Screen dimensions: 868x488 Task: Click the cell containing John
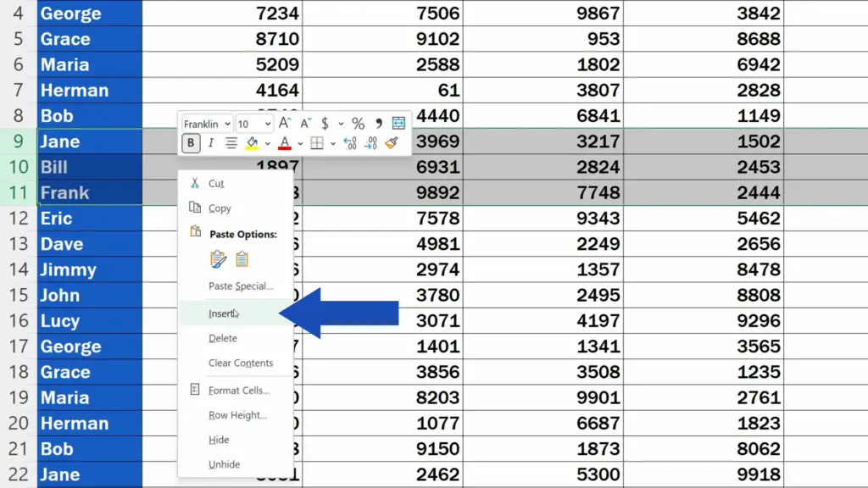click(x=90, y=295)
